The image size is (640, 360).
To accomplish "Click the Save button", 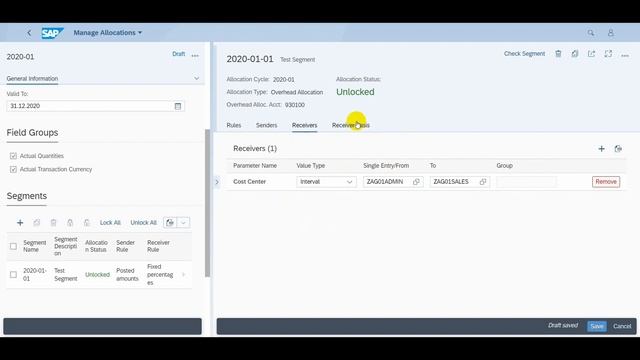I will (597, 326).
